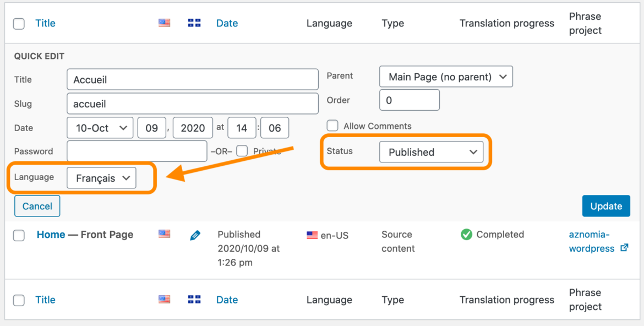The height and width of the screenshot is (326, 644).
Task: Click the Cancel button
Action: tap(37, 205)
